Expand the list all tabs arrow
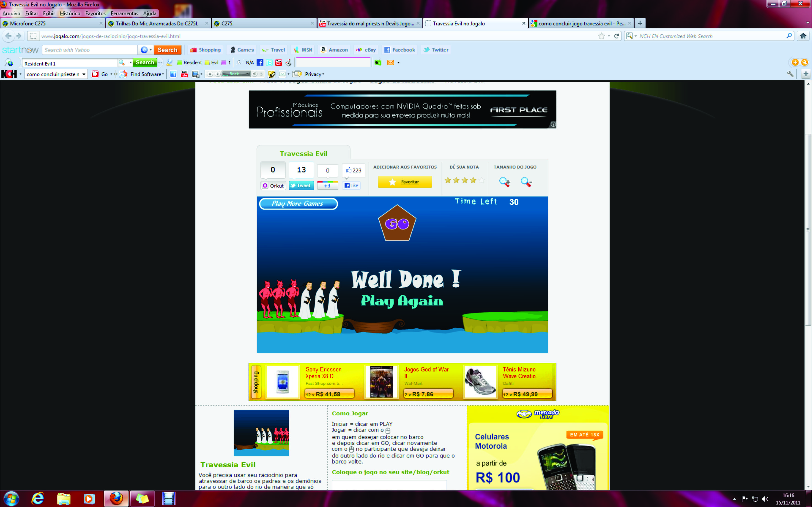The width and height of the screenshot is (812, 507). [807, 23]
